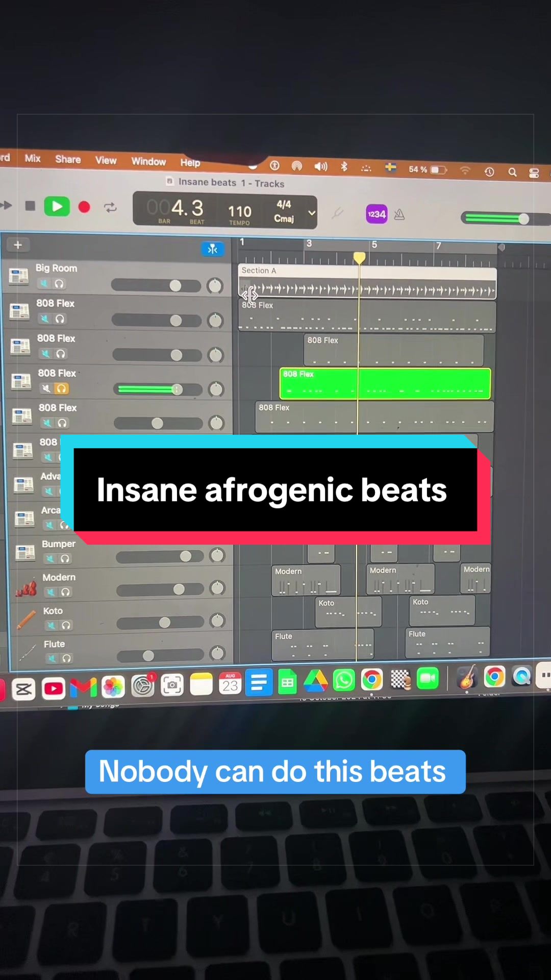This screenshot has height=980, width=551.
Task: Click the Big Room track instrument icon
Action: (19, 277)
